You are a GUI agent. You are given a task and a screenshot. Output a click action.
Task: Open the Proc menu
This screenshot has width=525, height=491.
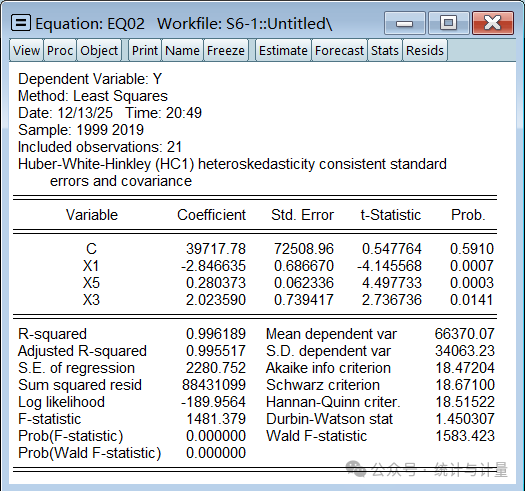click(x=60, y=51)
